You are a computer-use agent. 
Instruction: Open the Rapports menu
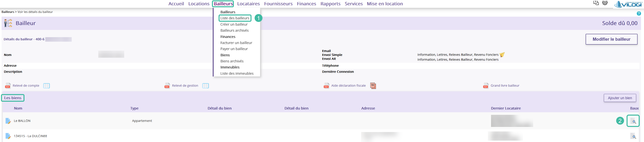tap(330, 4)
